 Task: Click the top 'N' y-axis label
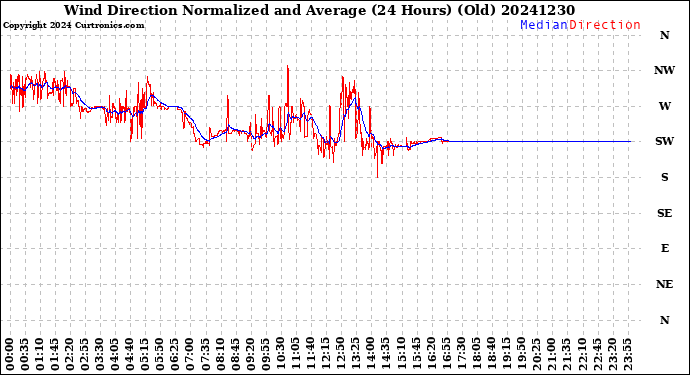point(664,35)
